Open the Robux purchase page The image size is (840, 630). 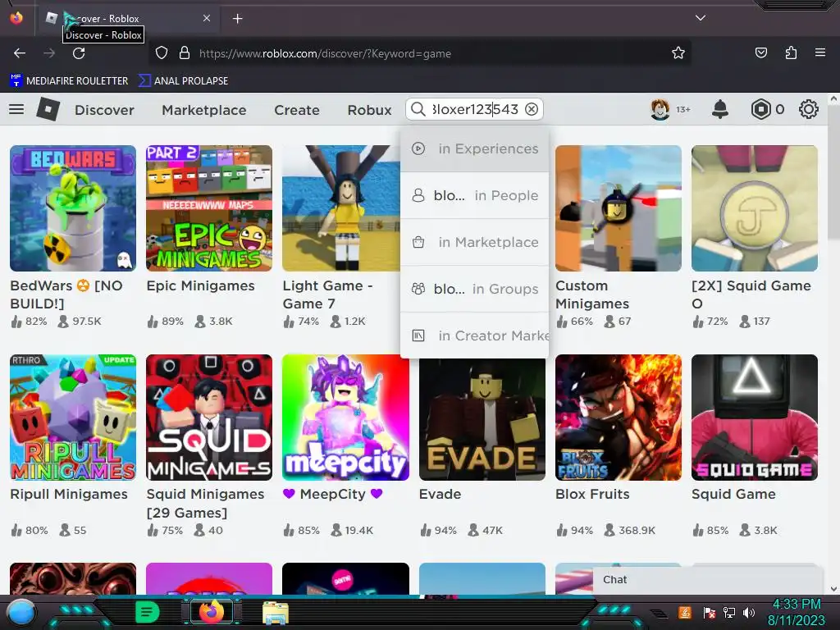click(370, 110)
